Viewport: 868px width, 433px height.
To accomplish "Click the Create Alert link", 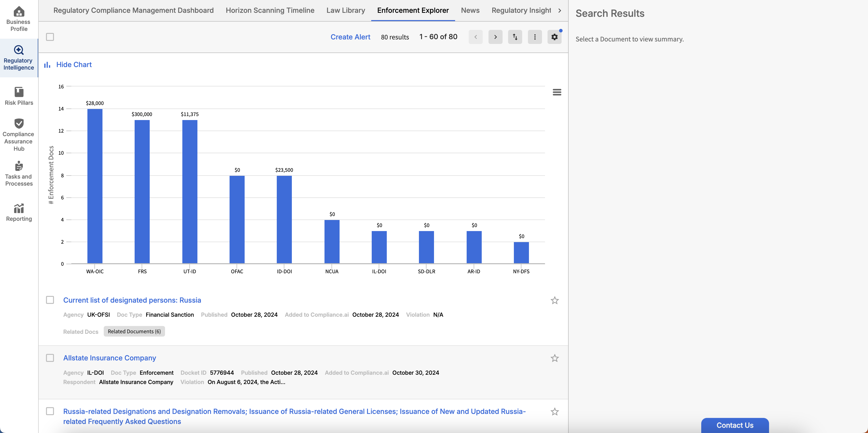I will tap(350, 37).
